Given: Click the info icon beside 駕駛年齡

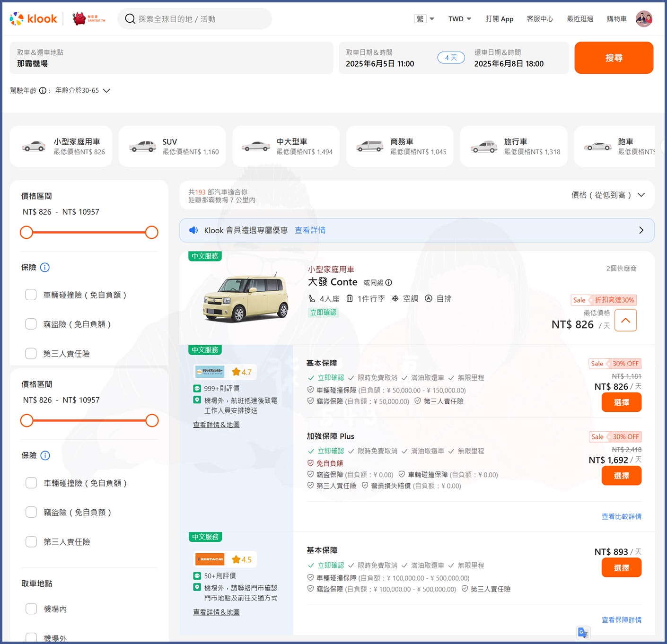Looking at the screenshot, I should [x=43, y=90].
